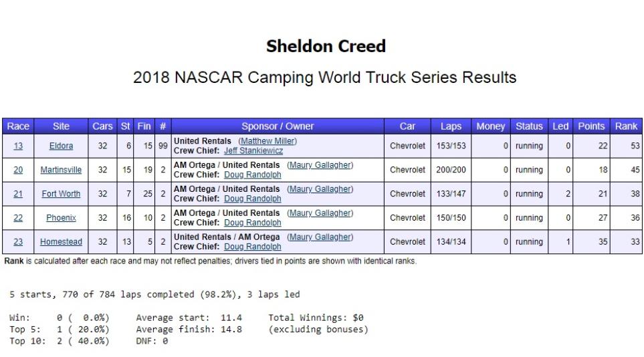Open race 21 results link
644x357 pixels.
pos(18,194)
